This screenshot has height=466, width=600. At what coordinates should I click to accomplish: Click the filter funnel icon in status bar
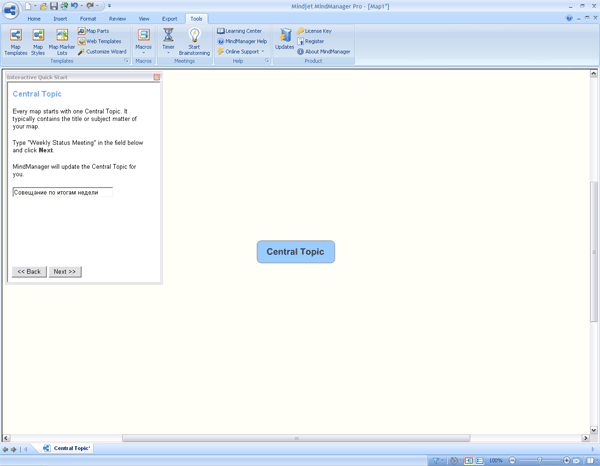click(435, 460)
